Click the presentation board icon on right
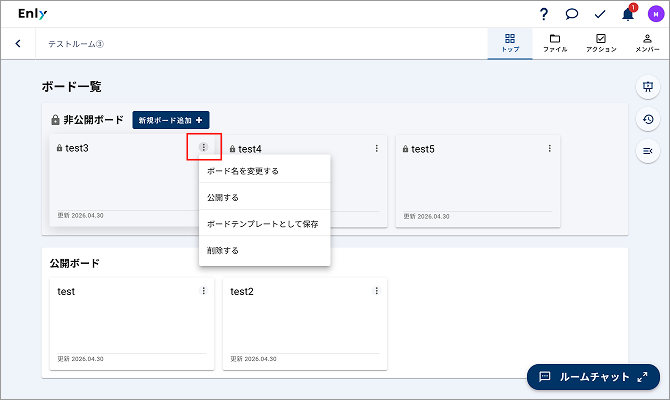The width and height of the screenshot is (670, 400). [x=648, y=87]
